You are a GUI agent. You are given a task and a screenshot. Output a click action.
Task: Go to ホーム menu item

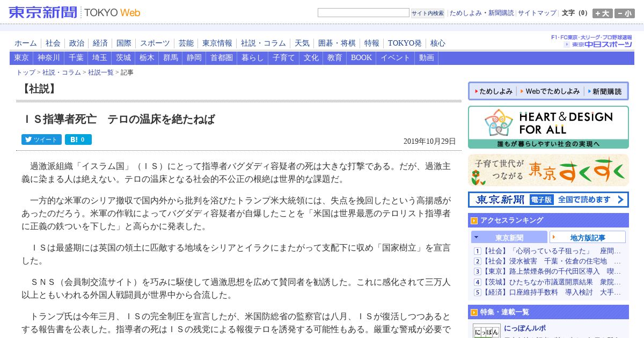coord(26,43)
